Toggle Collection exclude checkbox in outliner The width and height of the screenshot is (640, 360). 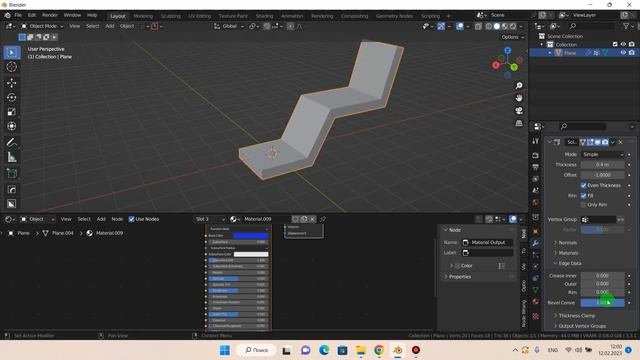pos(615,44)
